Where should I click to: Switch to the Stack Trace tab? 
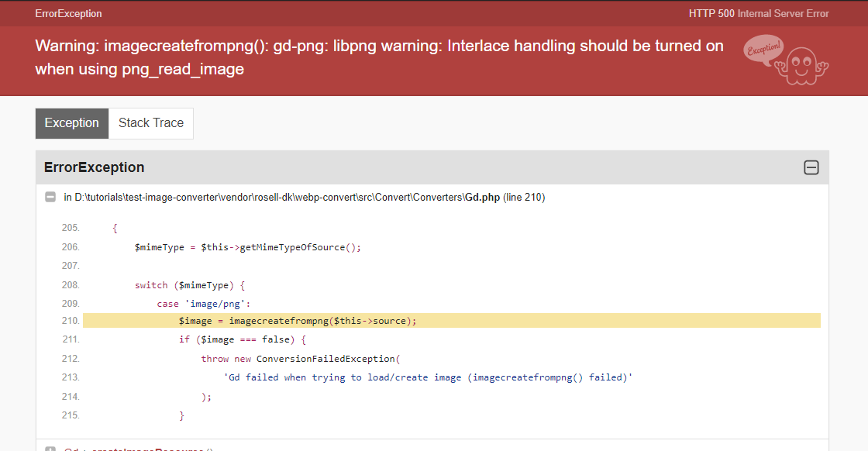[150, 122]
